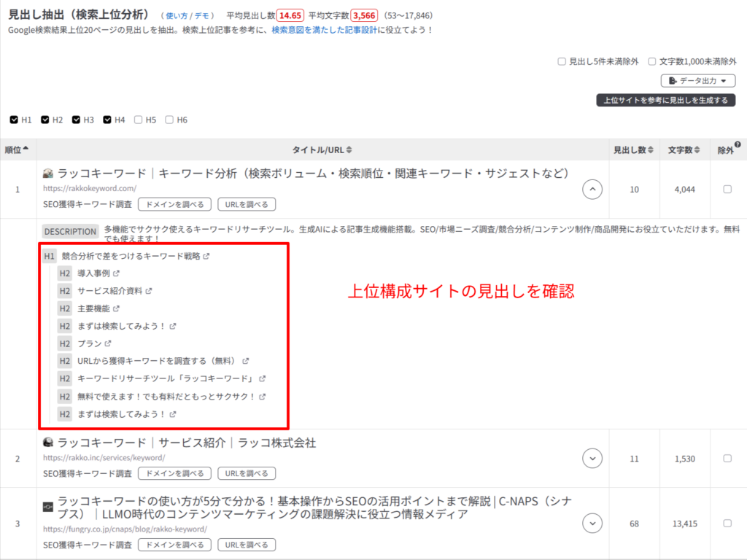
Task: Click 上位サイトを参考に見出しを生成する button
Action: coord(665,100)
